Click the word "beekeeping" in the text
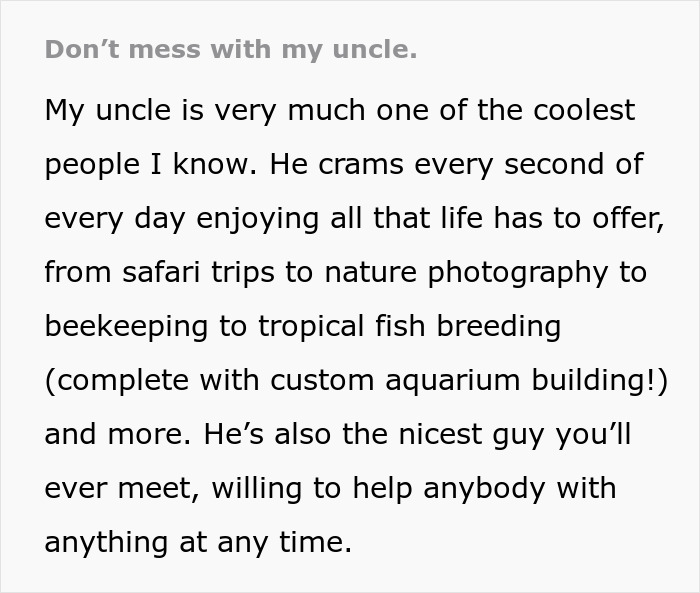The image size is (700, 593). pyautogui.click(x=126, y=327)
